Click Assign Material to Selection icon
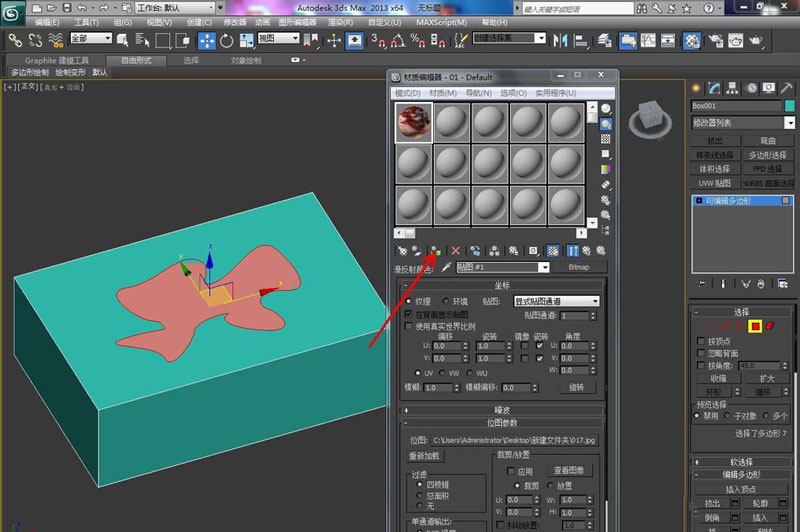 point(436,250)
